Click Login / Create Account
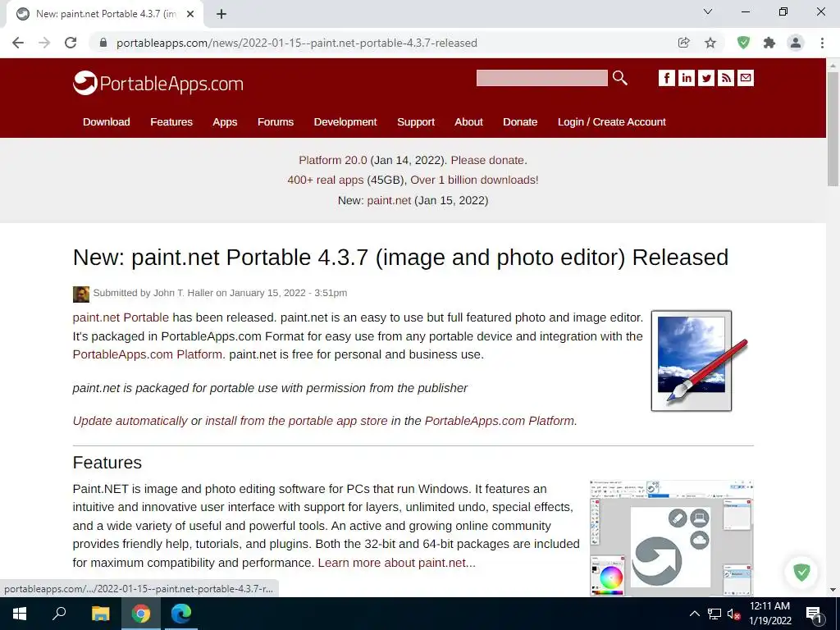 [612, 122]
